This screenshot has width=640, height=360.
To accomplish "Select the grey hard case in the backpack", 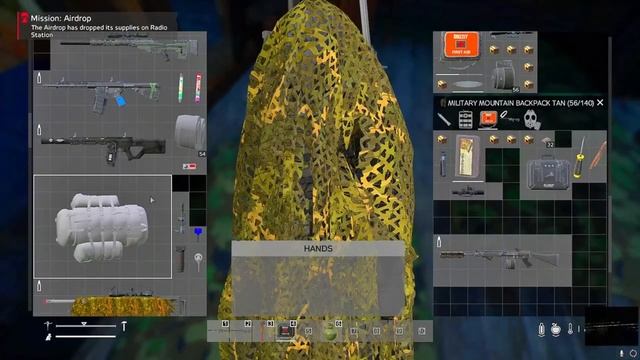I will [x=547, y=173].
